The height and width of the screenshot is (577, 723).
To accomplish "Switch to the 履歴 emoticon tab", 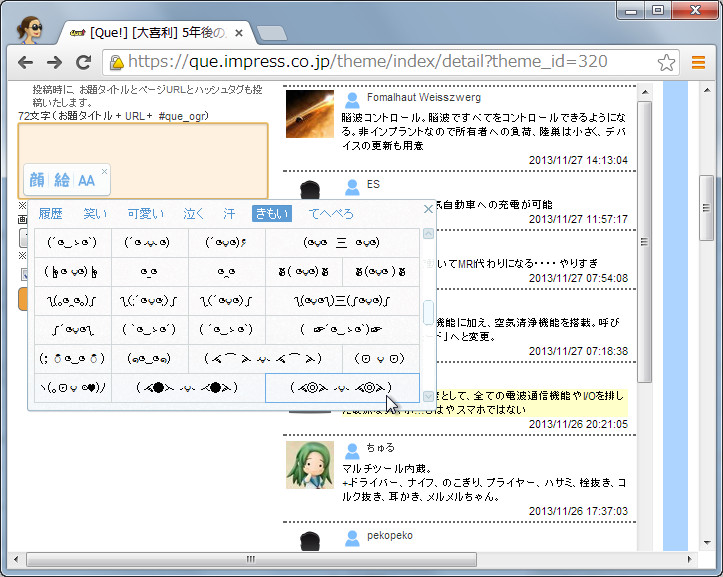I will (x=50, y=214).
